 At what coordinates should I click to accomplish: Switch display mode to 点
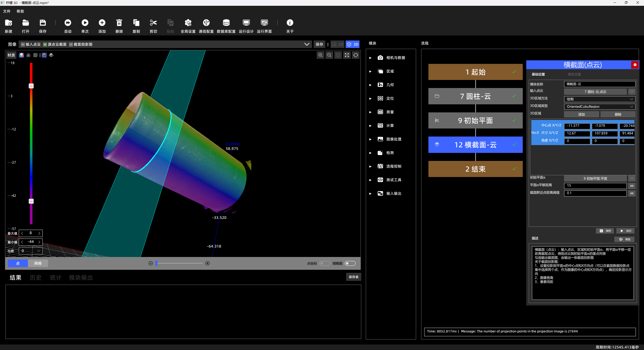(18, 263)
